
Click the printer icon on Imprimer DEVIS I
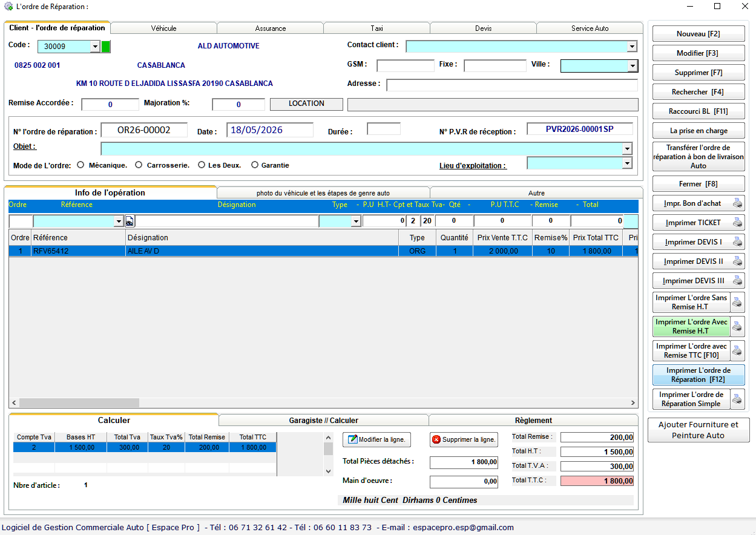(737, 242)
